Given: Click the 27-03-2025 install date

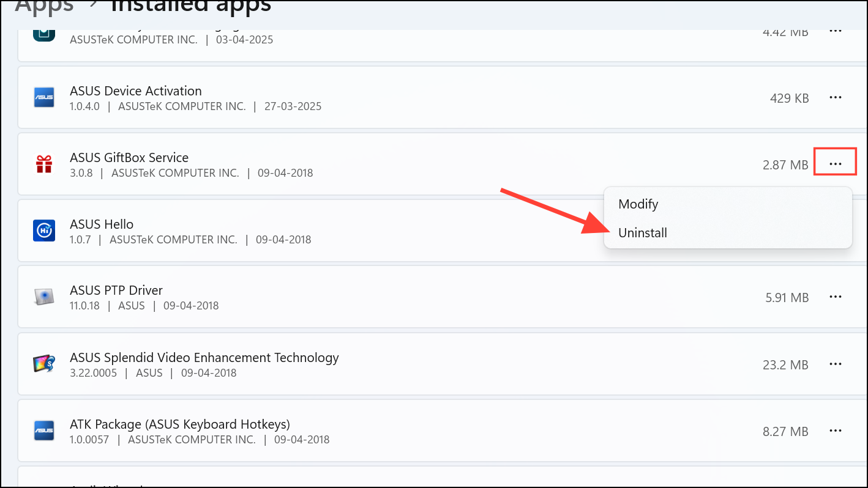Looking at the screenshot, I should point(293,106).
